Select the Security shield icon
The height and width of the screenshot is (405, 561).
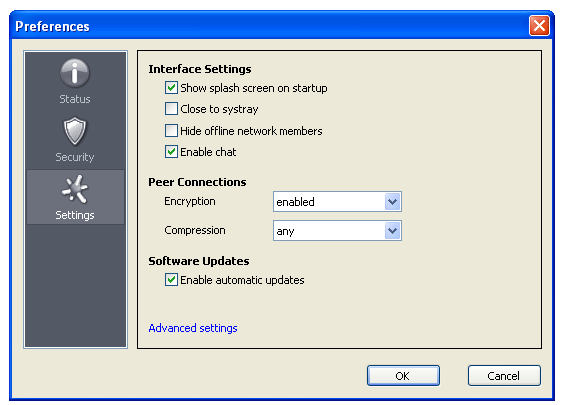[x=74, y=131]
